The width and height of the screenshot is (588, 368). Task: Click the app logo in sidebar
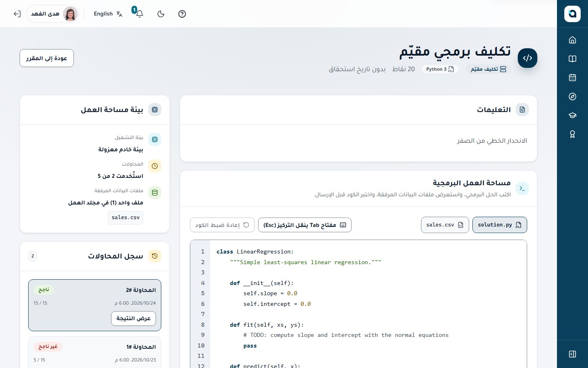[572, 14]
